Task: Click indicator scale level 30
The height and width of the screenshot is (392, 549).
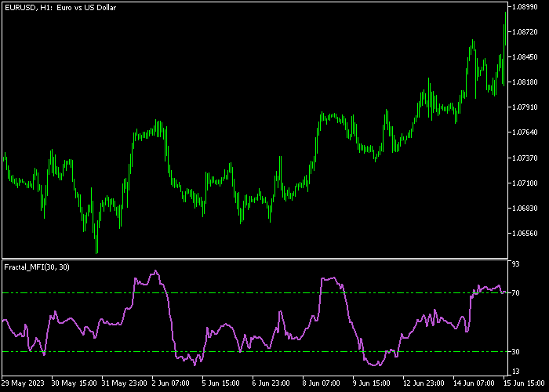Action: click(x=516, y=352)
